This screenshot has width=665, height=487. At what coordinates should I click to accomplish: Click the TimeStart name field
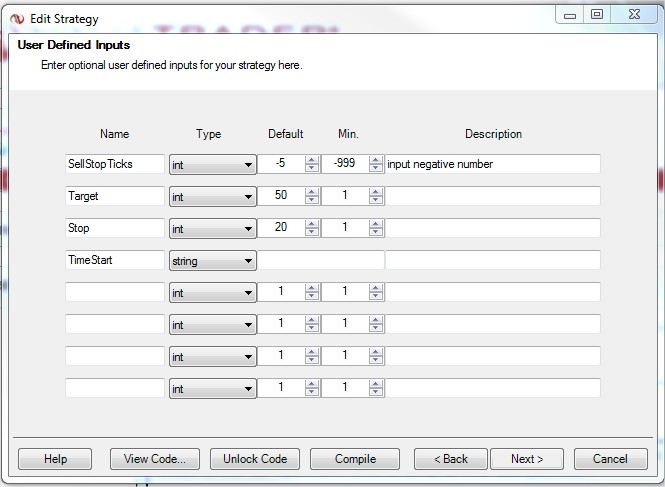tap(114, 260)
